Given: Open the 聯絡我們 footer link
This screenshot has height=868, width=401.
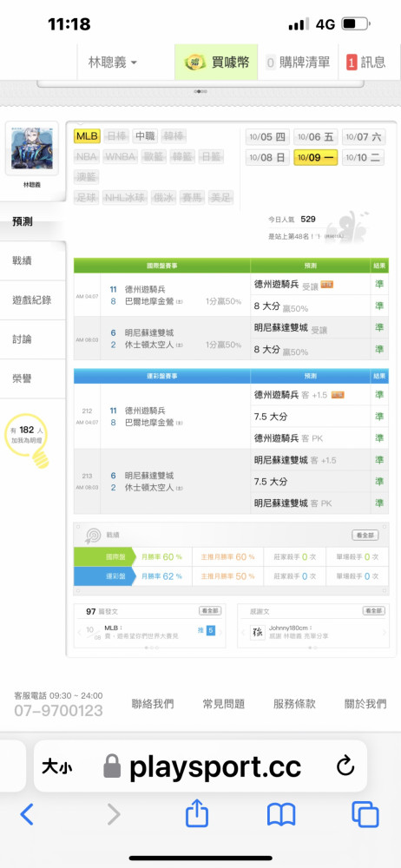Looking at the screenshot, I should (153, 704).
